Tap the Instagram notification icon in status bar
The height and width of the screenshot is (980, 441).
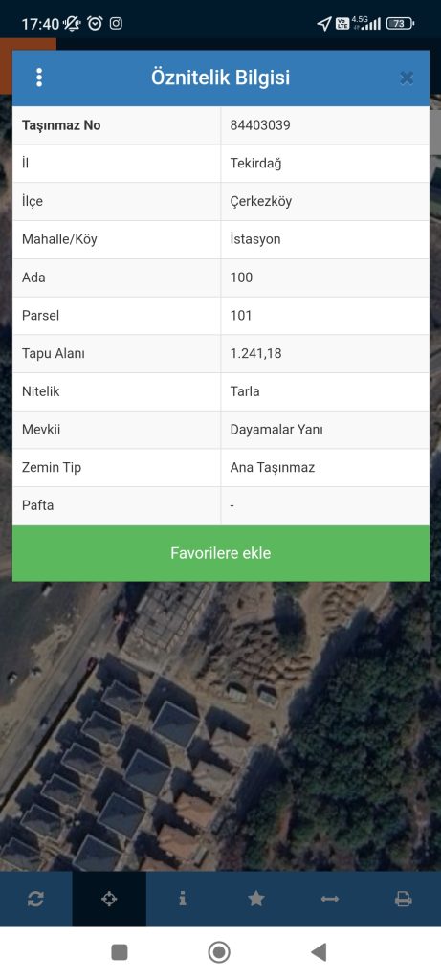116,24
